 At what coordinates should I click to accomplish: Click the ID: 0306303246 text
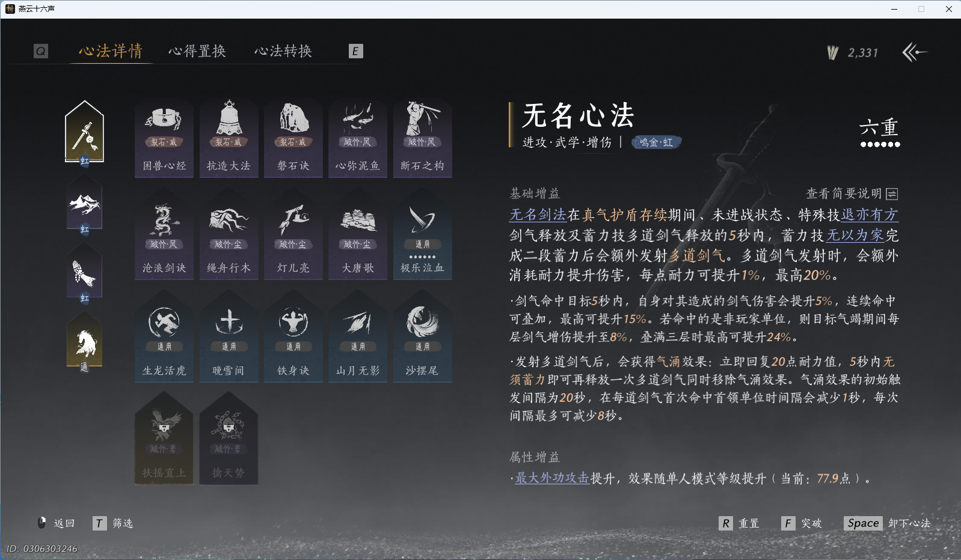tap(42, 549)
